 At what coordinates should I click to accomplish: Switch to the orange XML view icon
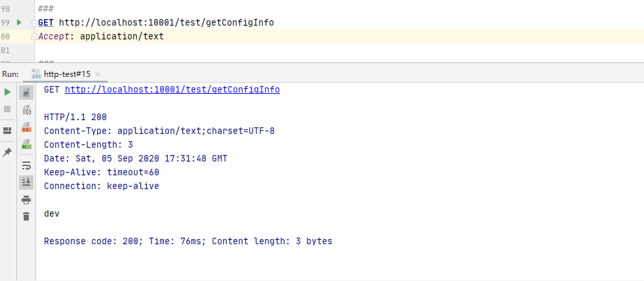tap(26, 127)
